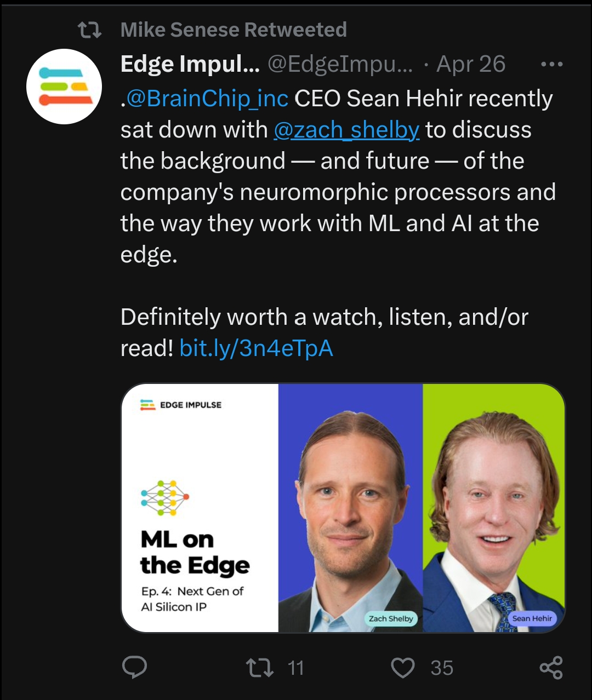The height and width of the screenshot is (700, 592).
Task: Like the tweet with the heart icon
Action: [x=402, y=668]
